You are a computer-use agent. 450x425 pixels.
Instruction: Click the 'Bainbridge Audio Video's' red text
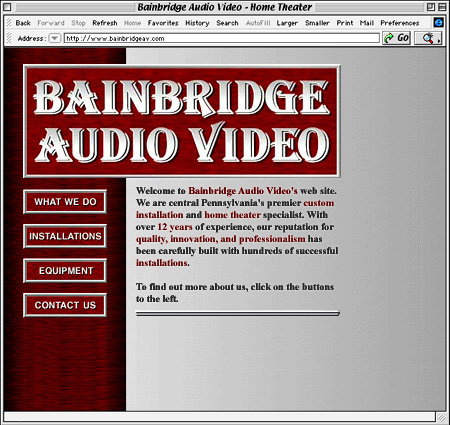click(243, 191)
